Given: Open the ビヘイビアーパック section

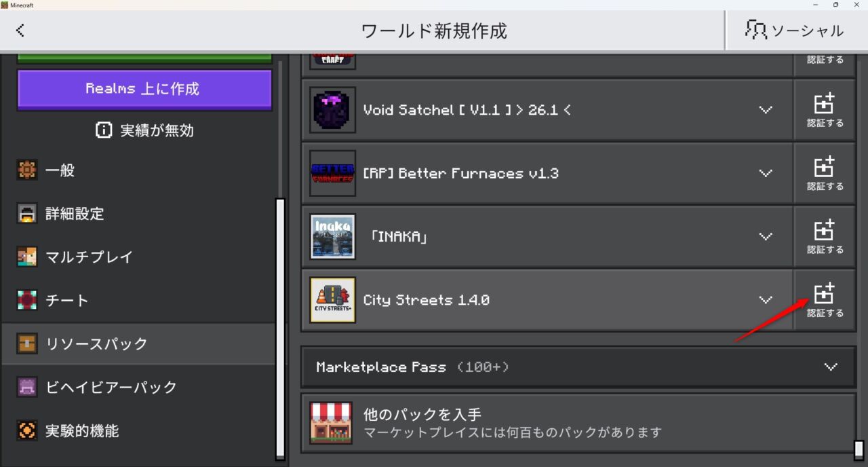Looking at the screenshot, I should coord(138,388).
